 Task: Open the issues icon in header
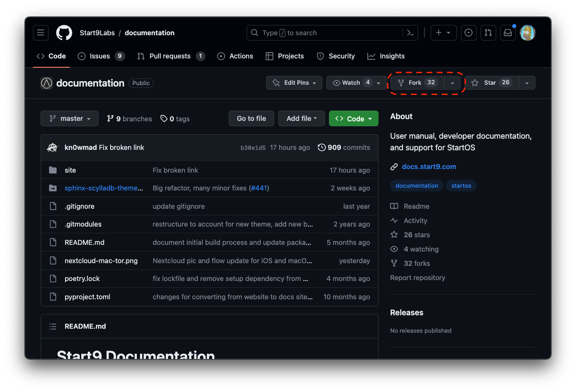[x=469, y=33]
